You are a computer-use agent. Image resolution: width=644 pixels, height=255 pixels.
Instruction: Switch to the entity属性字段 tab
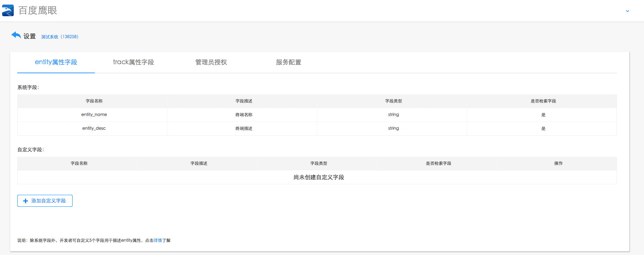coord(56,62)
